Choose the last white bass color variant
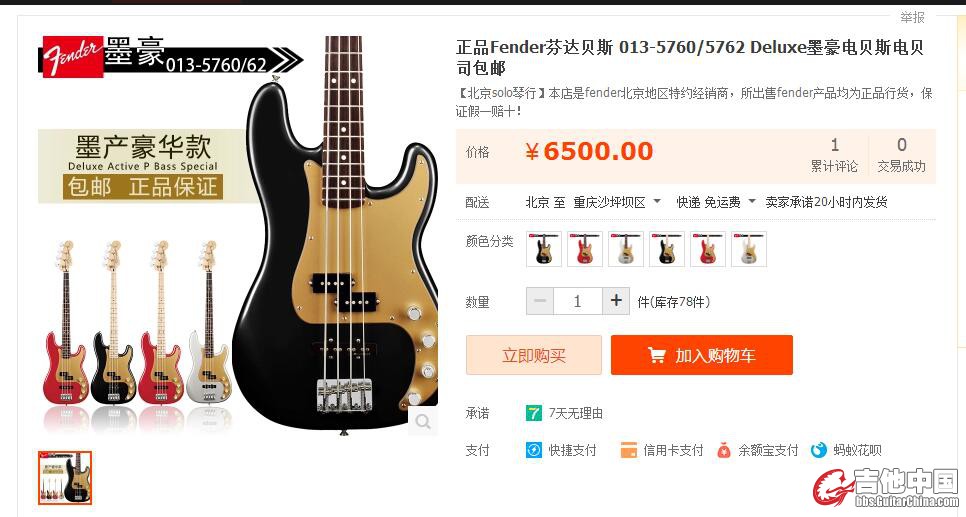This screenshot has height=517, width=966. click(749, 249)
